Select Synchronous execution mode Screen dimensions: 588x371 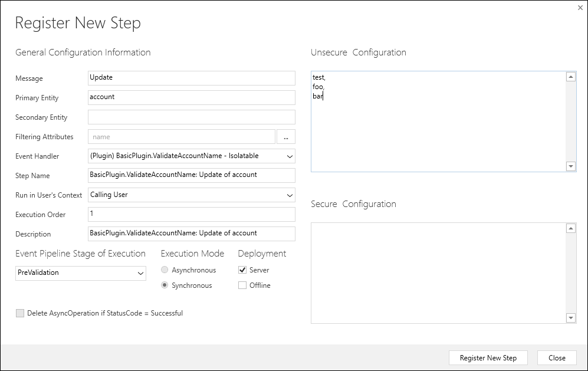coord(165,285)
